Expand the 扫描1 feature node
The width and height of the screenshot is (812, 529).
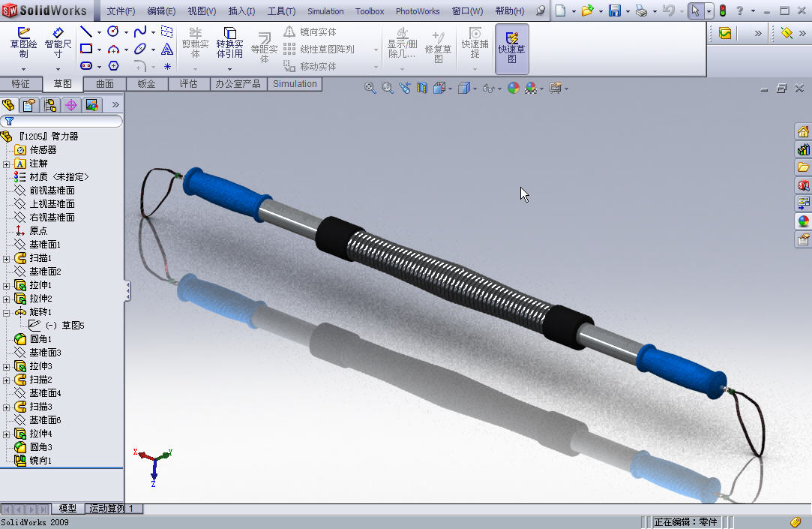(x=6, y=259)
